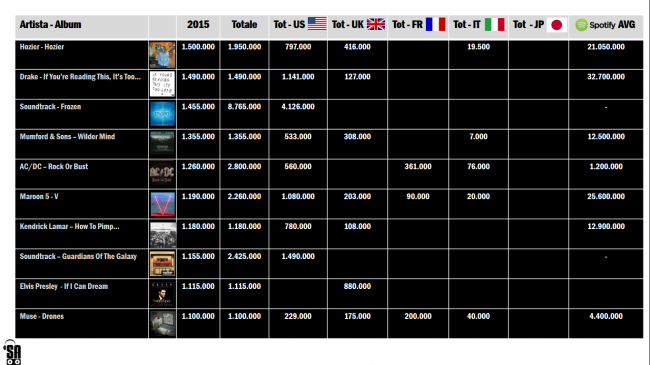This screenshot has height=365, width=650.
Task: Click Muse's France total 200.000
Action: tap(418, 316)
